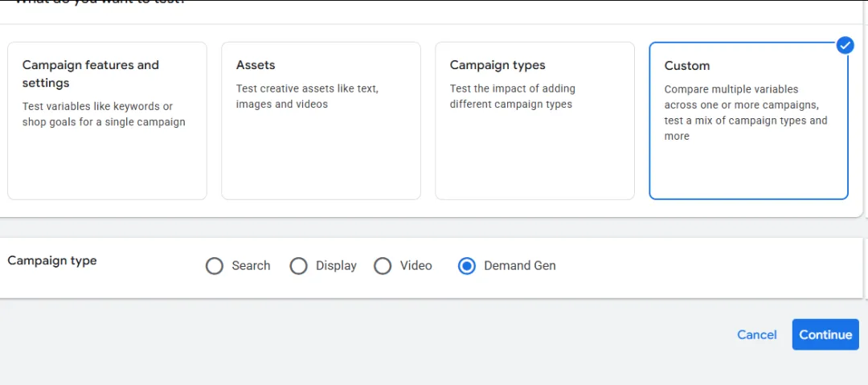Click the Cancel link

coord(756,335)
